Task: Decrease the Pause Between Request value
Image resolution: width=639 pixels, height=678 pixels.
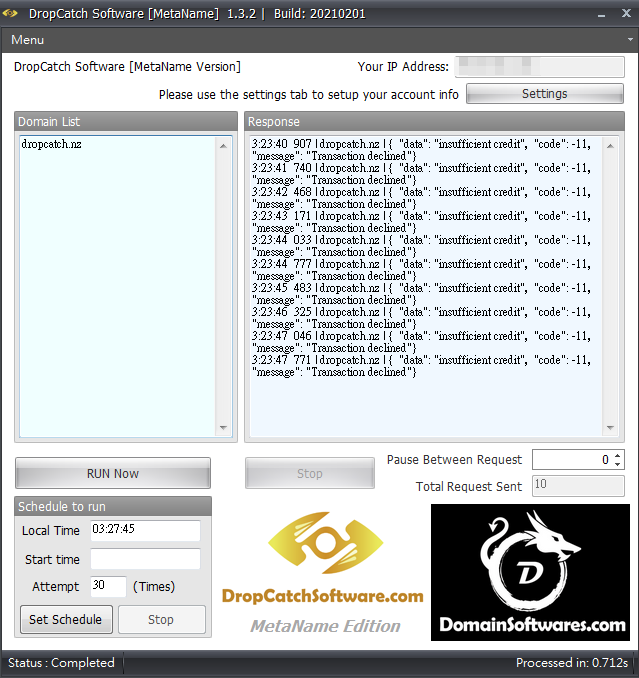Action: pos(617,464)
